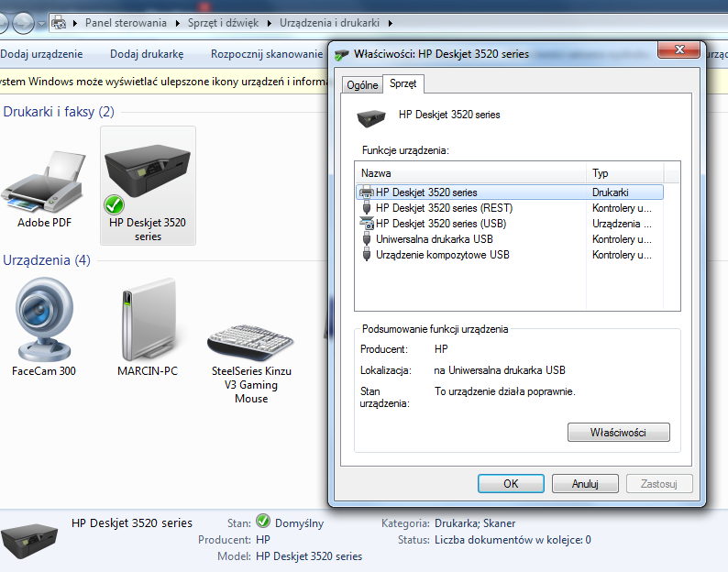Screen dimensions: 728x572
Task: Click the dialog title bar printer icon
Action: [x=341, y=55]
